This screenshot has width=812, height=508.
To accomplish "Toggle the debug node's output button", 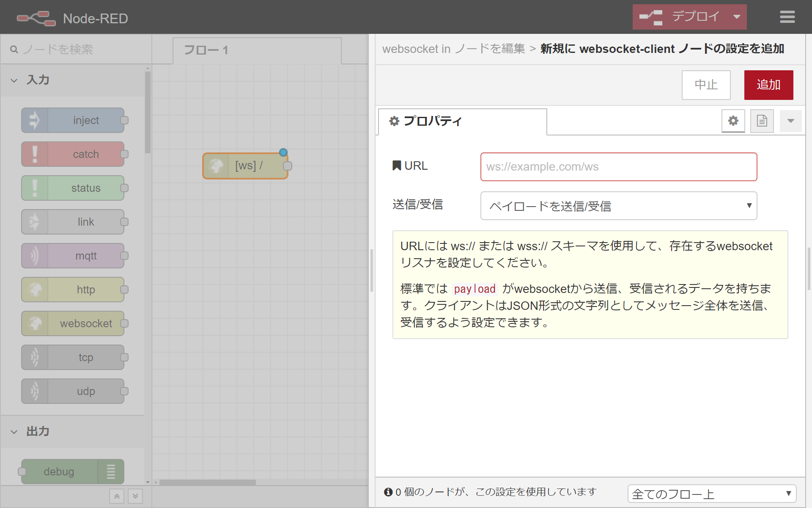I will point(111,472).
